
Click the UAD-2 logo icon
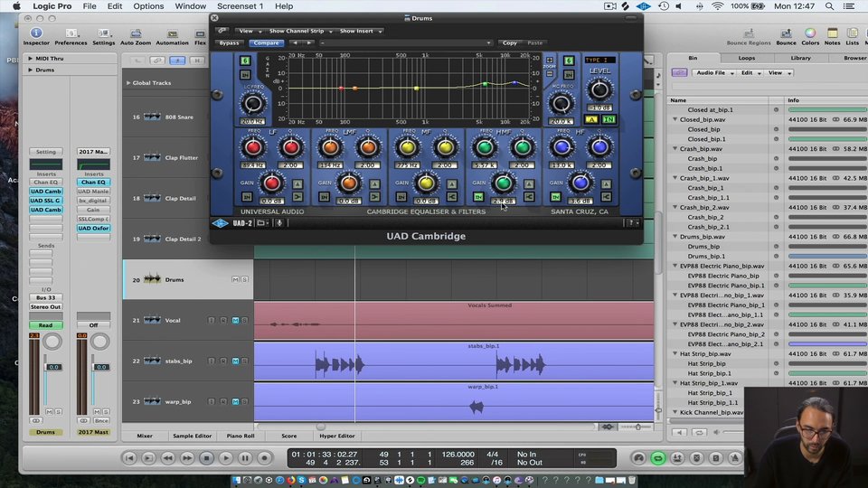(220, 223)
